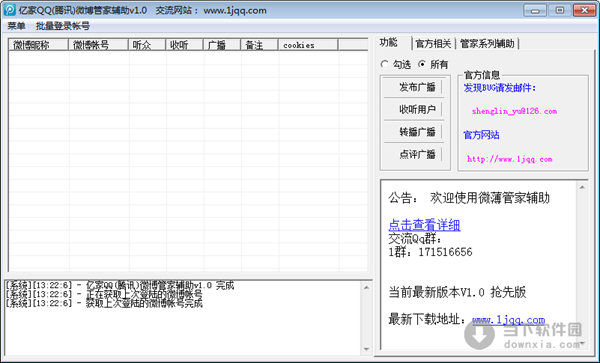Sort by 广播 column header
Screen dimensions: 600x363
(222, 45)
